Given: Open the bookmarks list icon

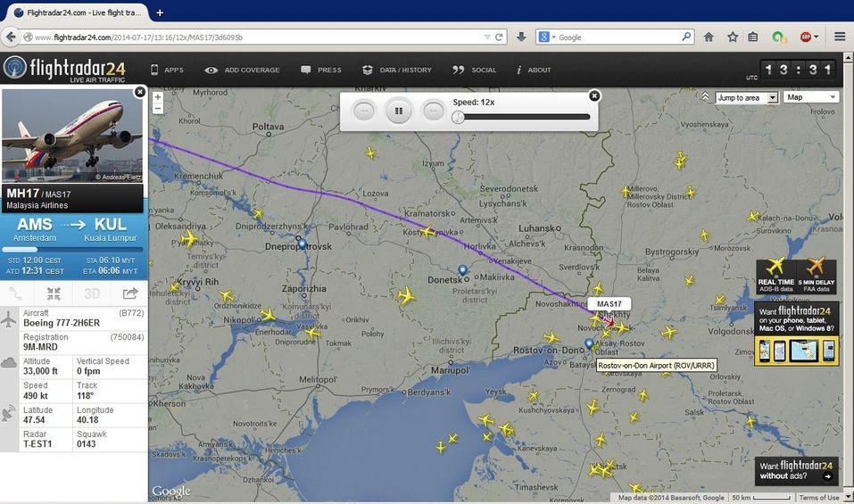Looking at the screenshot, I should (752, 37).
